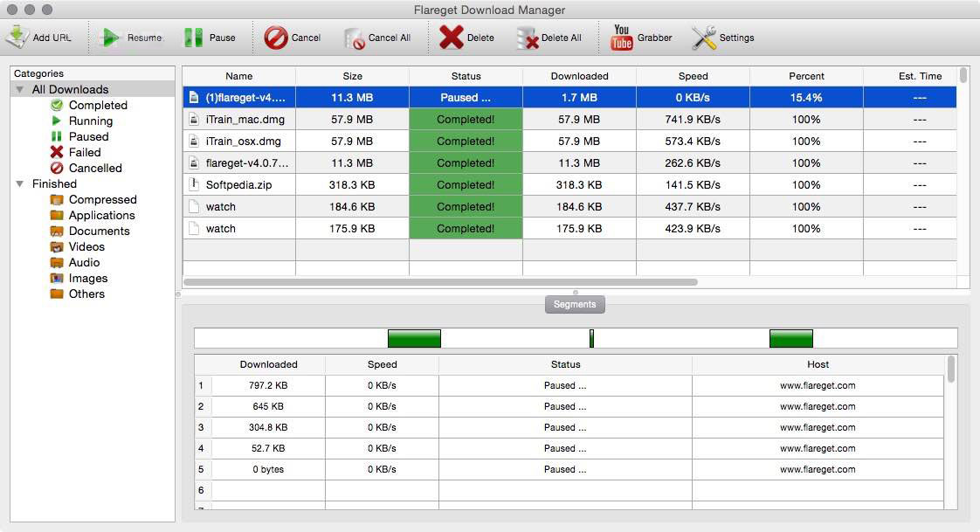Click the 645 KB segment downloaded cell
Screen dimensions: 980x532
point(268,406)
